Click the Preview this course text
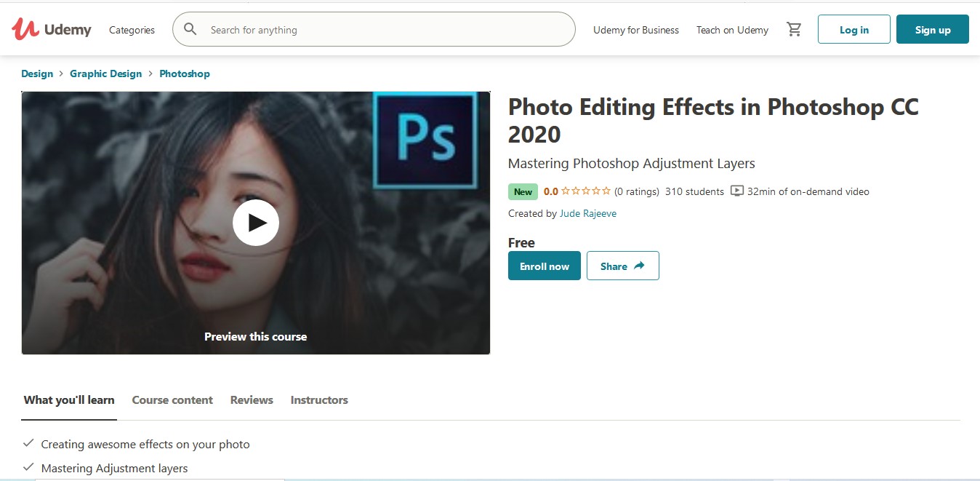This screenshot has height=481, width=980. coord(256,336)
